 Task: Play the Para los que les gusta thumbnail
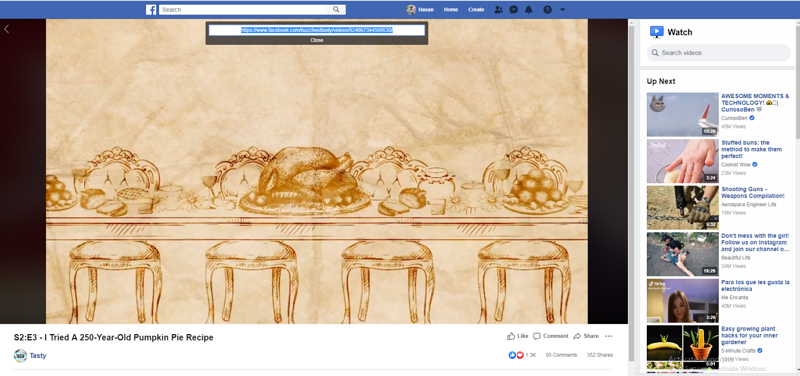click(x=683, y=301)
